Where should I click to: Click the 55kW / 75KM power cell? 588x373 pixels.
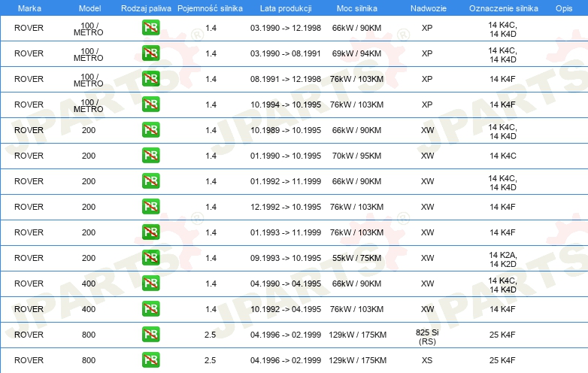(356, 258)
